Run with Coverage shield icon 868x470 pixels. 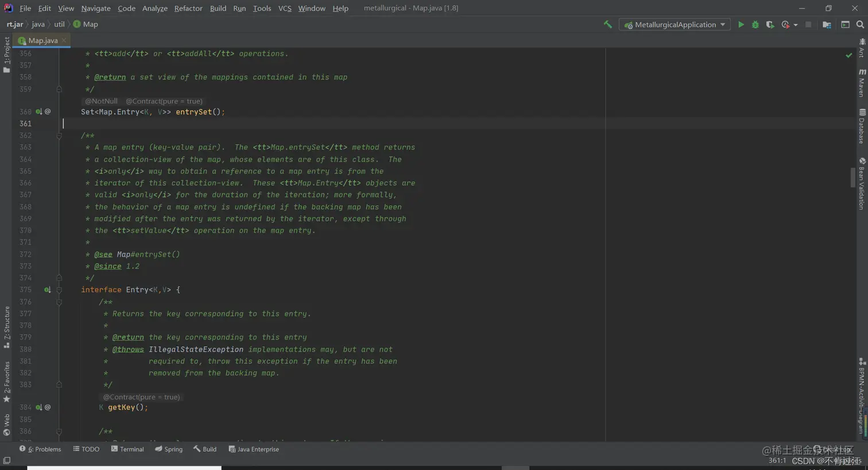(770, 25)
